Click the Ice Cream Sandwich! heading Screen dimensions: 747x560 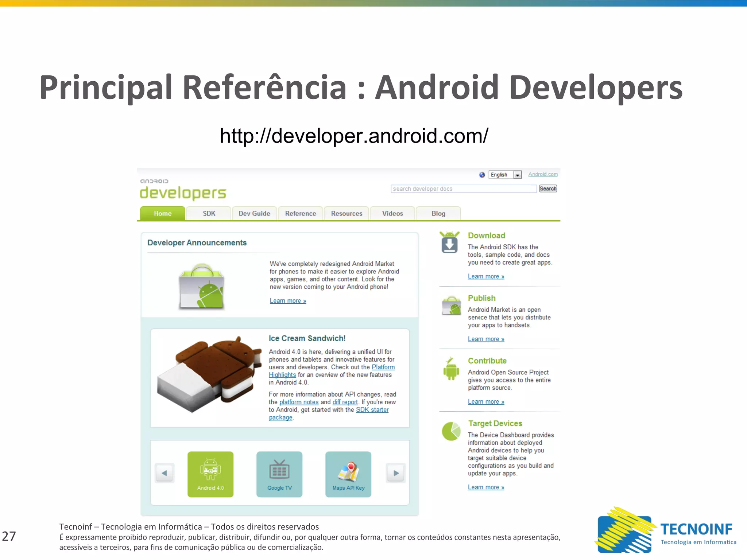[307, 338]
